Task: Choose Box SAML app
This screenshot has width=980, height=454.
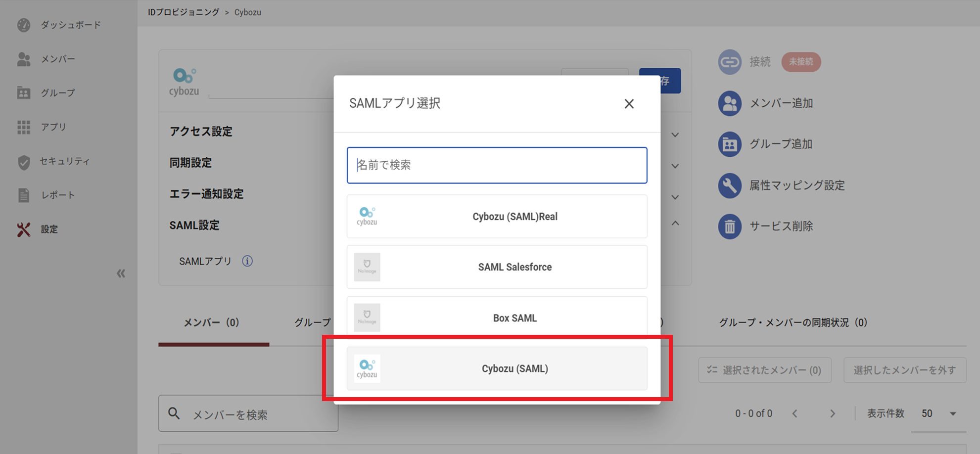Action: pyautogui.click(x=497, y=318)
